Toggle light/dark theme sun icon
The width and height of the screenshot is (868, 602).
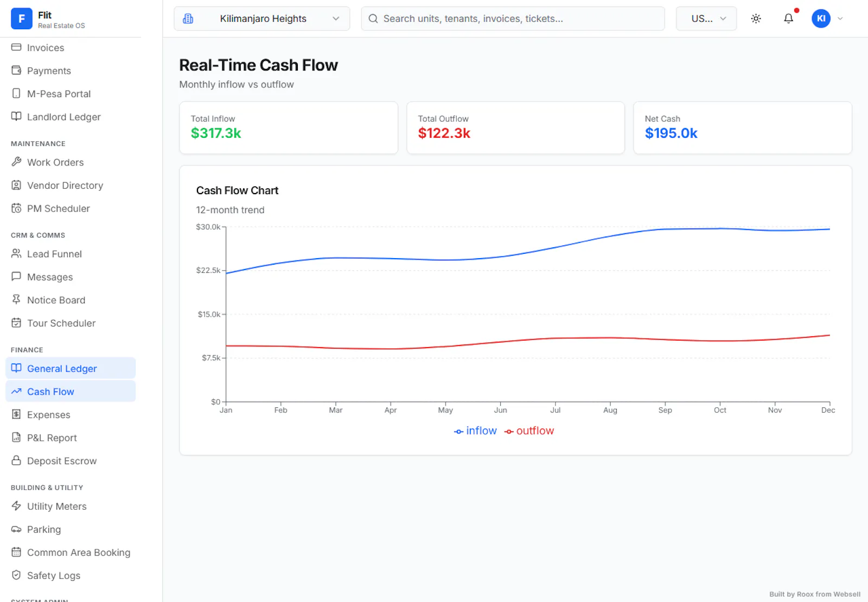(756, 18)
